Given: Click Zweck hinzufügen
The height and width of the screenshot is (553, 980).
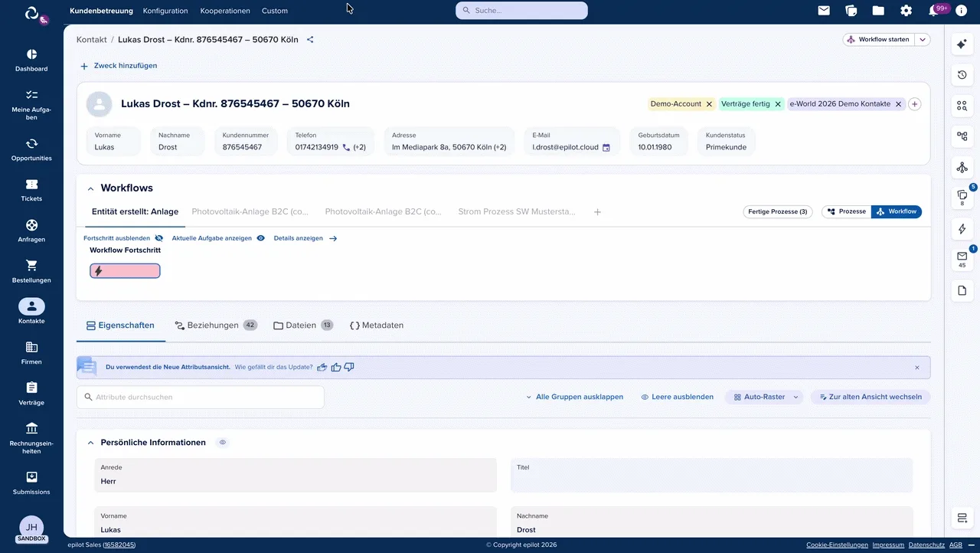Looking at the screenshot, I should (119, 66).
